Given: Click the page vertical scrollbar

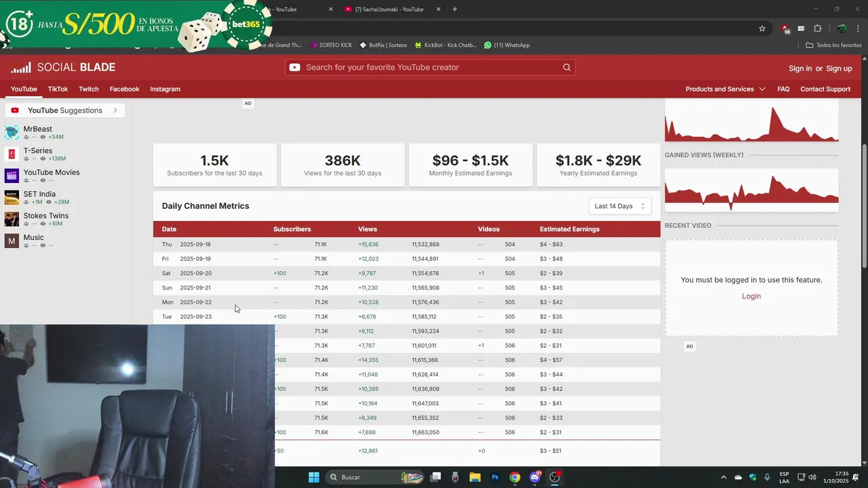Looking at the screenshot, I should coord(864,205).
